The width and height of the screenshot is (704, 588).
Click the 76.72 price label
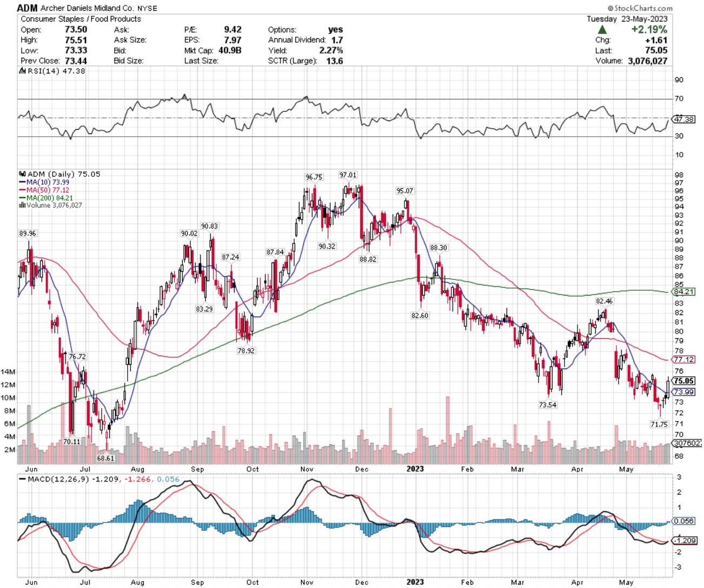tap(77, 357)
